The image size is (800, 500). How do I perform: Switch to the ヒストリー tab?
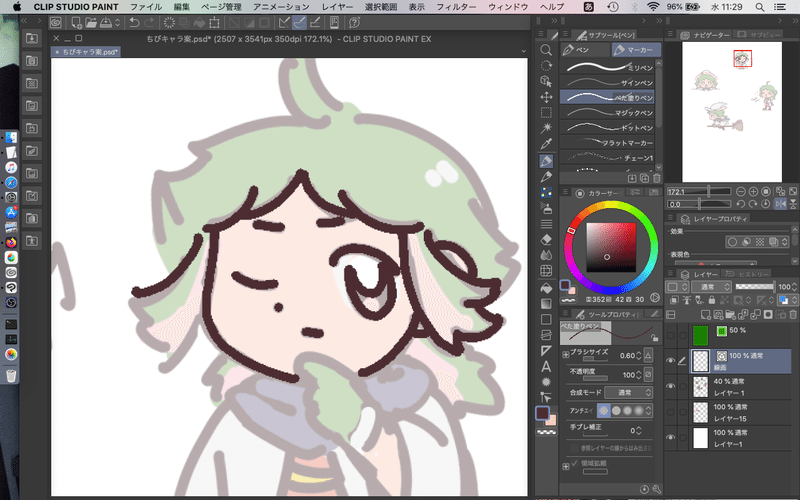747,274
